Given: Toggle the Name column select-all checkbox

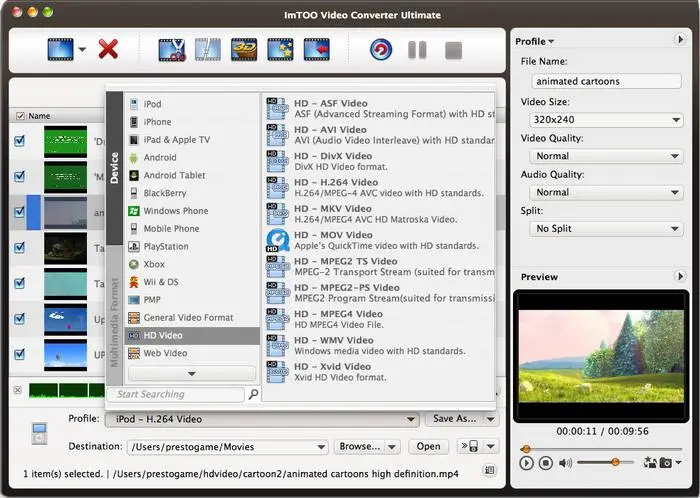Looking at the screenshot, I should pyautogui.click(x=20, y=116).
